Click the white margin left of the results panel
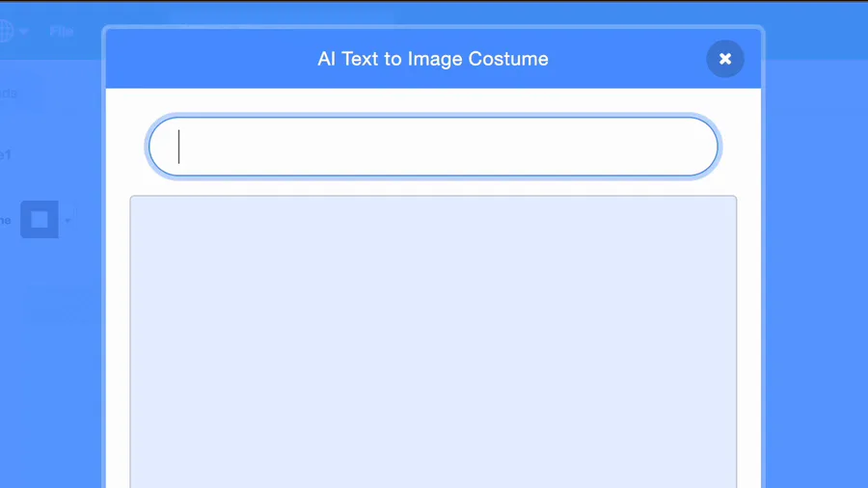Viewport: 868px width, 488px height. [x=118, y=341]
